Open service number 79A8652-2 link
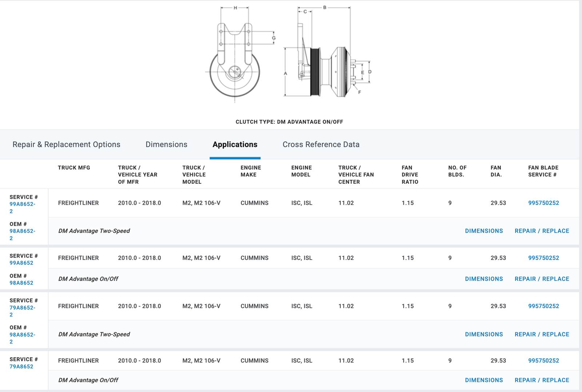 (x=22, y=311)
